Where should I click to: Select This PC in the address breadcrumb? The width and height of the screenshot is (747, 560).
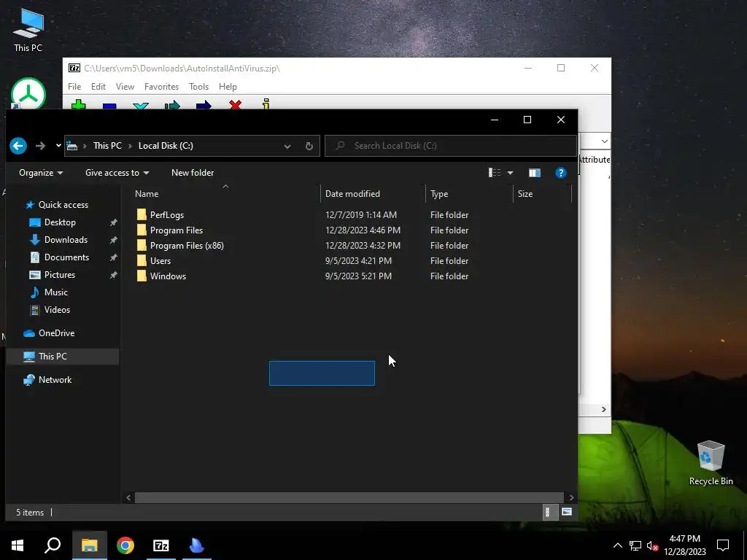pos(107,146)
